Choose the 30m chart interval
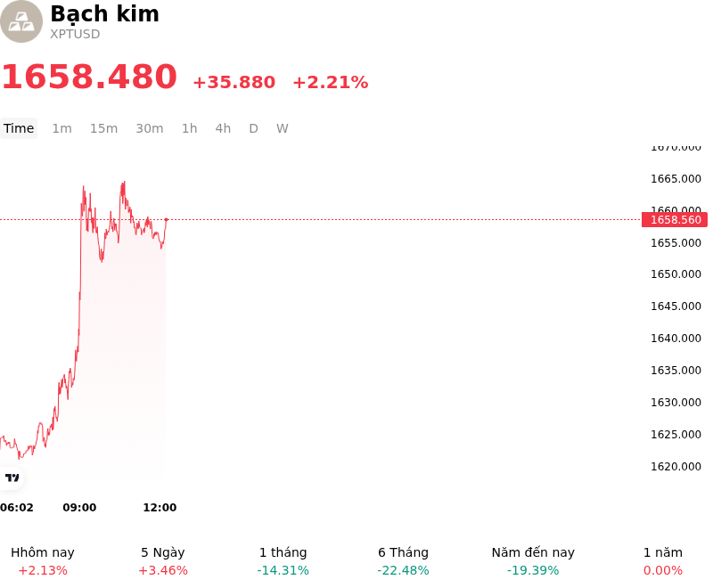The width and height of the screenshot is (713, 588). click(x=149, y=128)
